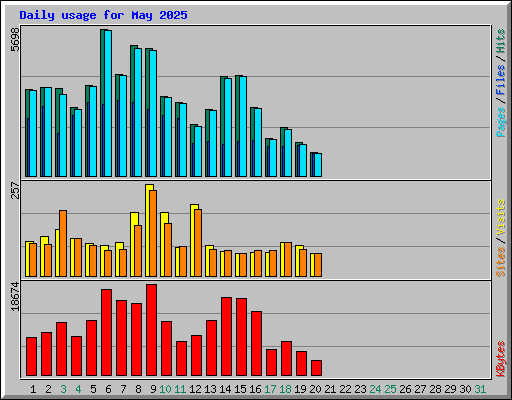Select day 14 on the date axis
512x400 pixels.
click(225, 389)
